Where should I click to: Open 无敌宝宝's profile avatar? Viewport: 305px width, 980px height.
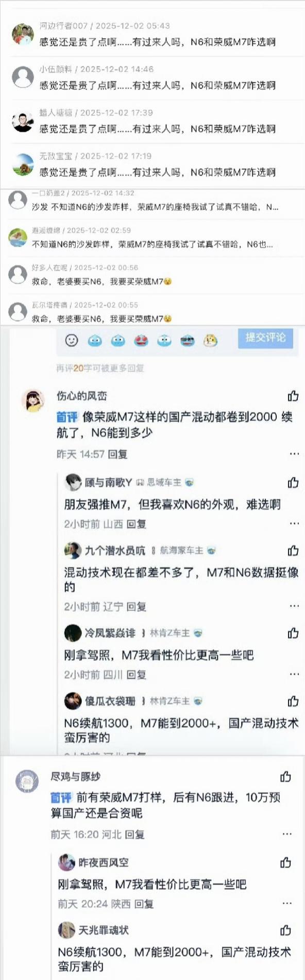point(23,165)
